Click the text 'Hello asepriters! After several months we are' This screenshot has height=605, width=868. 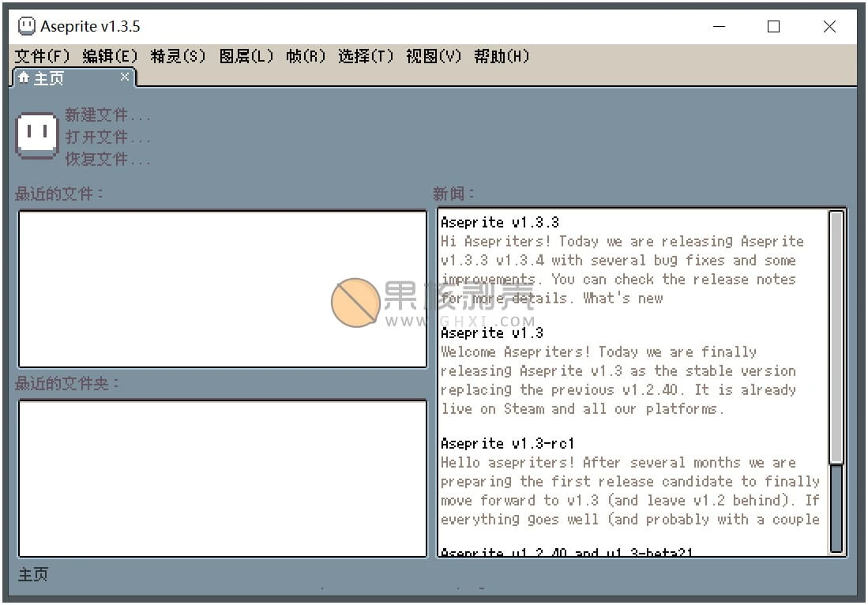tap(618, 463)
